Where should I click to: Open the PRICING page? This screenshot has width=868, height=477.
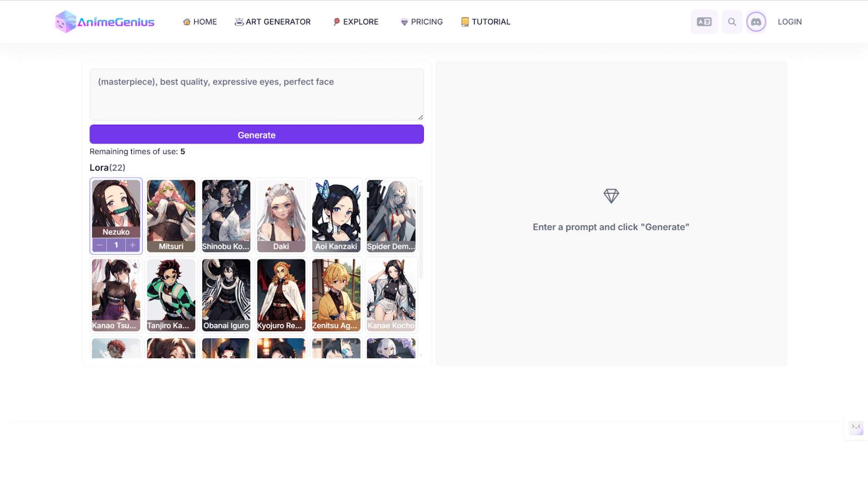(x=422, y=22)
